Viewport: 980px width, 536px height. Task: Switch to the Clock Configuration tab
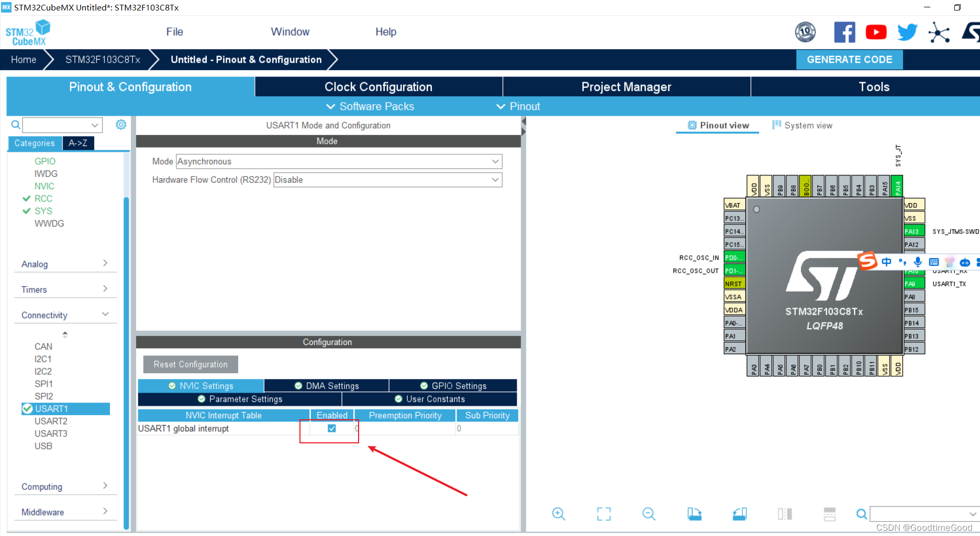378,87
